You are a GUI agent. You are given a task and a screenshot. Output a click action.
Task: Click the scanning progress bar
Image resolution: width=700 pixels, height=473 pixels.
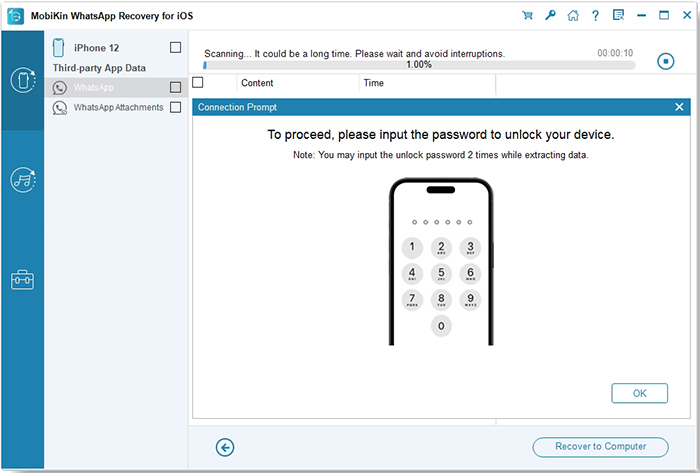[x=419, y=65]
